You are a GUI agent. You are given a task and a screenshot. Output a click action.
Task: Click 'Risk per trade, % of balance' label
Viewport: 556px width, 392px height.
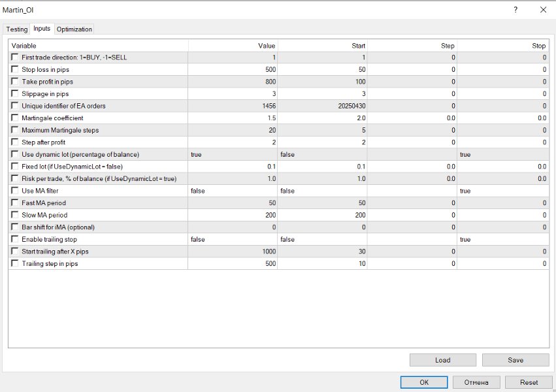pyautogui.click(x=99, y=178)
